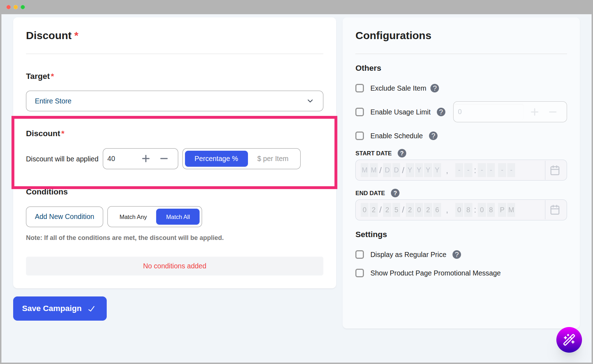Decrease the discount value with minus
The width and height of the screenshot is (593, 364).
click(x=164, y=159)
